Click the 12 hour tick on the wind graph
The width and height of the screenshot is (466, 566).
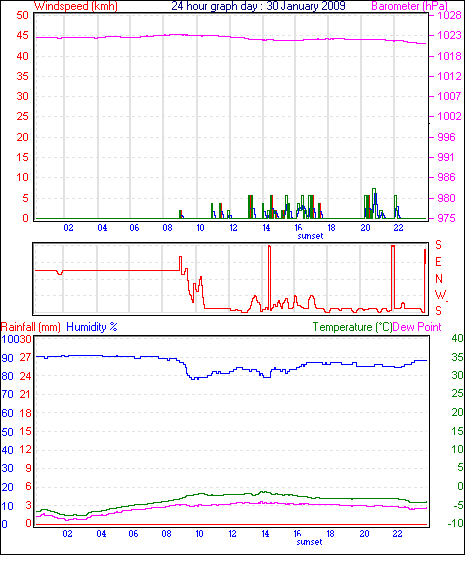click(x=233, y=228)
